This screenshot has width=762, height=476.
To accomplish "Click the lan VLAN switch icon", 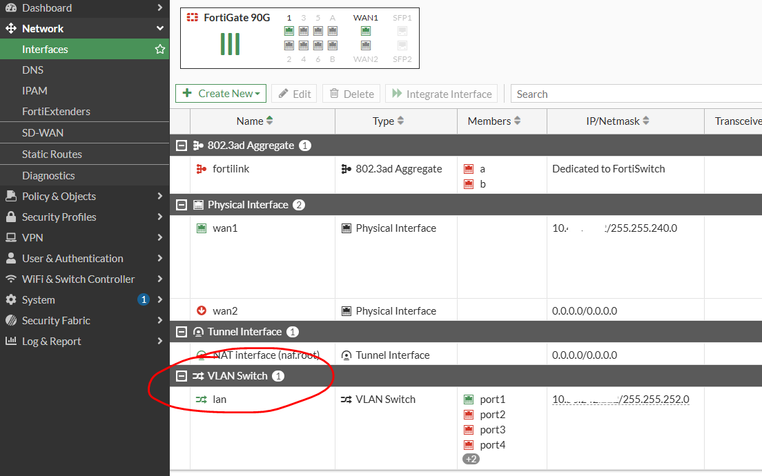I will click(201, 399).
